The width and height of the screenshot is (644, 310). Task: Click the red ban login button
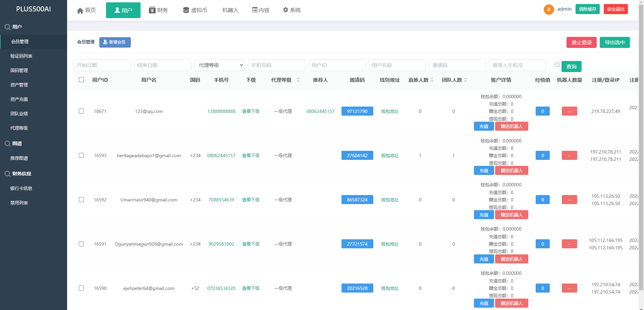pos(581,43)
